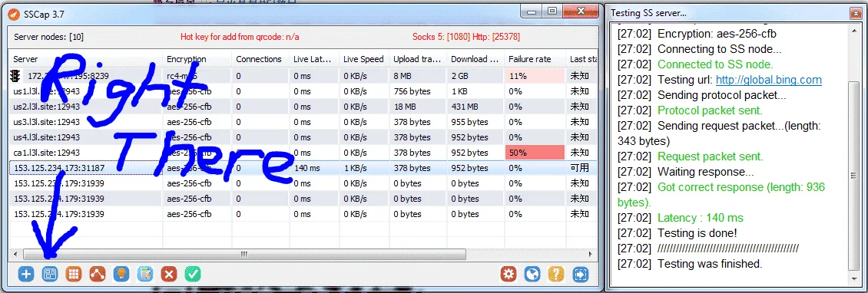The width and height of the screenshot is (868, 293).
Task: Sort by the Connections column header
Action: point(260,59)
